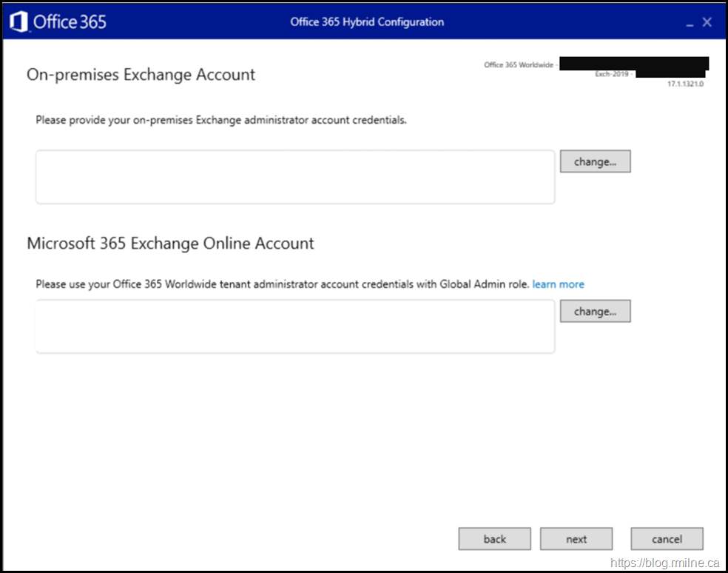Click the on-premises credentials box
The width and height of the screenshot is (728, 573).
click(294, 177)
